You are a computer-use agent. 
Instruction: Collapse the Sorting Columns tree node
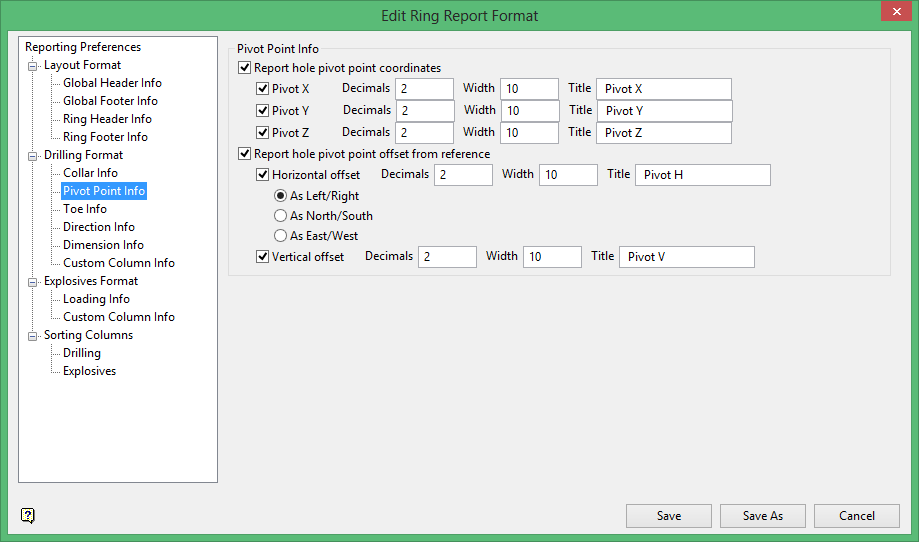tap(33, 336)
